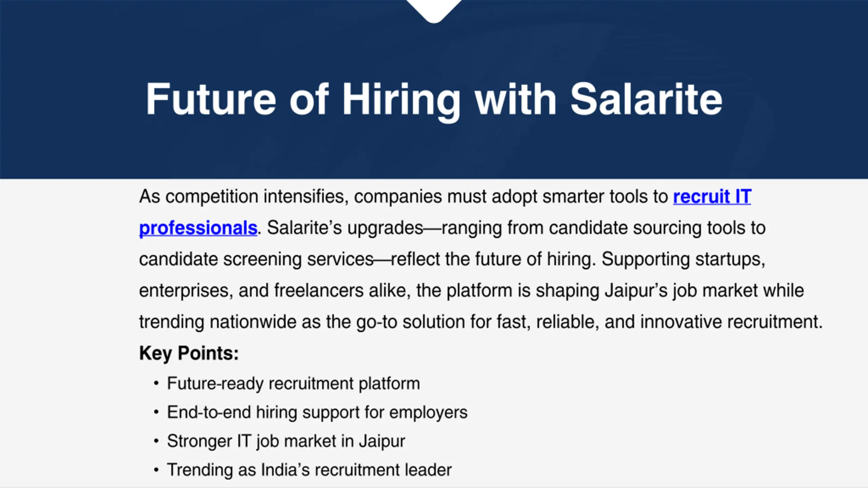
Task: Click the "Trending as India's recruitment leader" bullet
Action: point(309,470)
